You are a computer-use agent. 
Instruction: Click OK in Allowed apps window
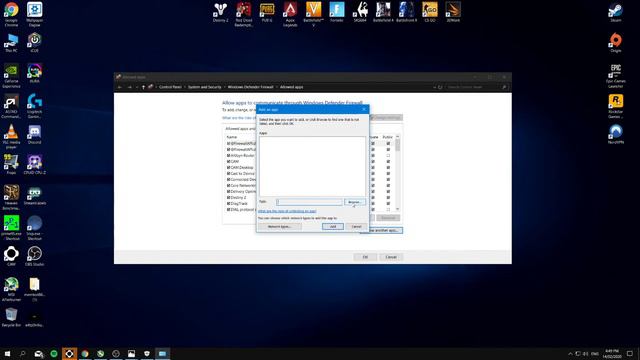tap(365, 257)
